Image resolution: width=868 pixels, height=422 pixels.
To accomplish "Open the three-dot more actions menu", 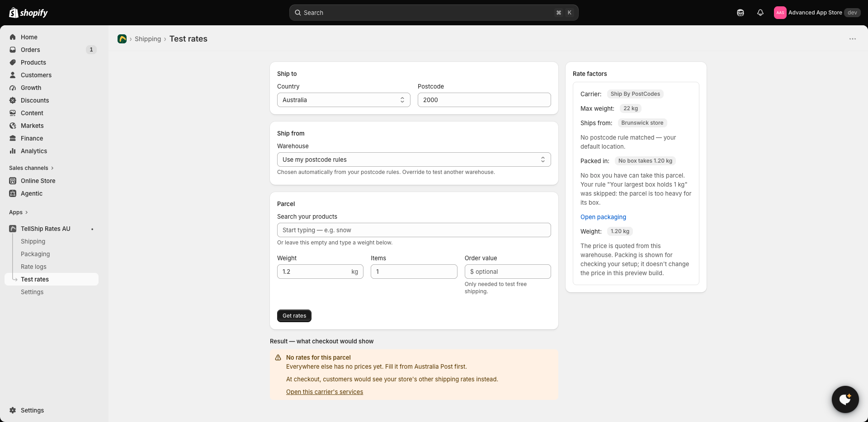I will [853, 39].
